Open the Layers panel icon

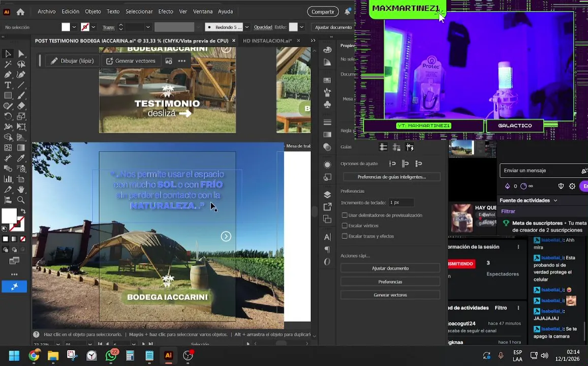327,195
